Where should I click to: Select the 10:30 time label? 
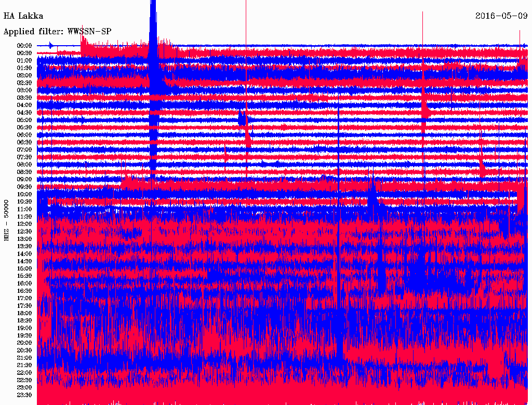point(24,202)
